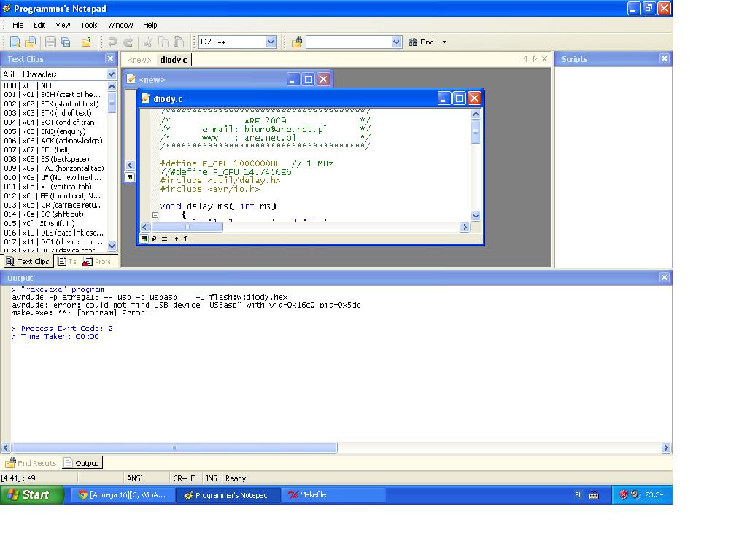Click the find-in-files icon beside search box
This screenshot has height=560, width=747.
[x=297, y=42]
